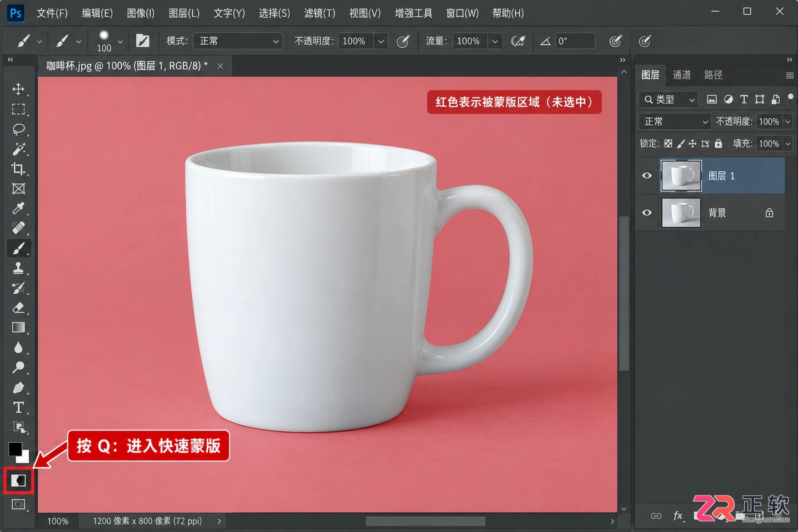
Task: Hide the 图层 1 layer
Action: pos(647,176)
